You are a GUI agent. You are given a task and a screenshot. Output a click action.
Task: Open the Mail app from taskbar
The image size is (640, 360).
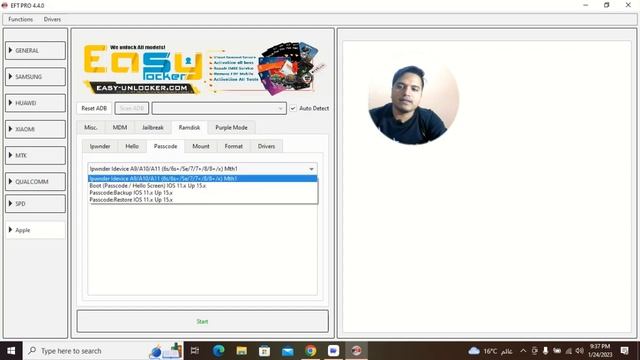[x=288, y=351]
